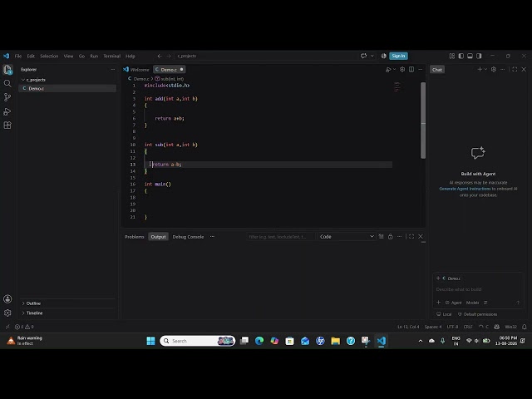Maximize the Output panel size
This screenshot has width=532, height=399.
coord(411,236)
